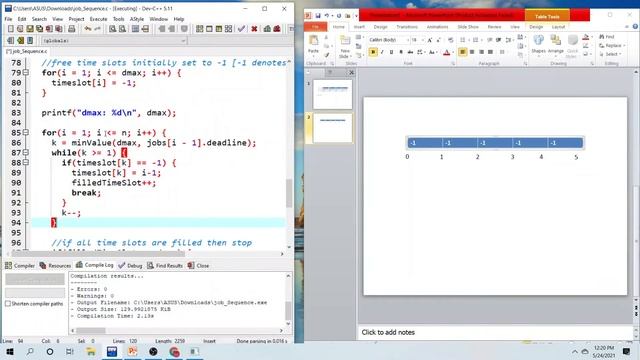Image resolution: width=640 pixels, height=360 pixels.
Task: Switch to Animations tab in PowerPoint
Action: 437,27
